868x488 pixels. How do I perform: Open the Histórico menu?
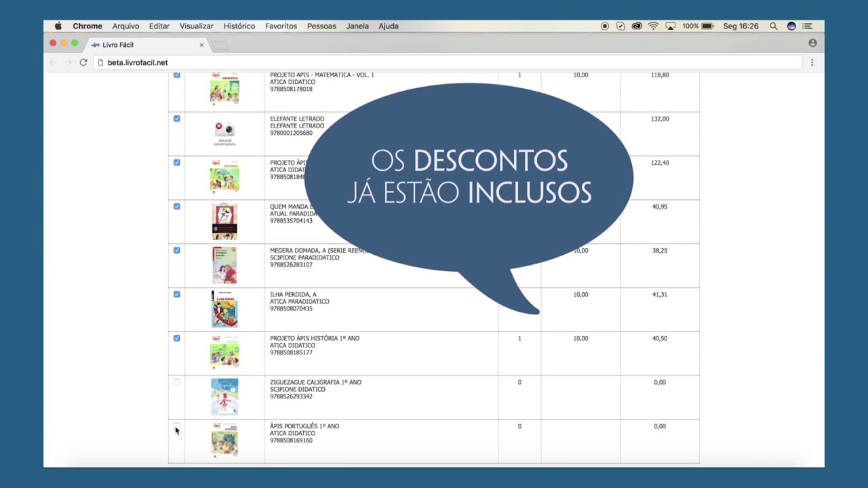(x=239, y=26)
